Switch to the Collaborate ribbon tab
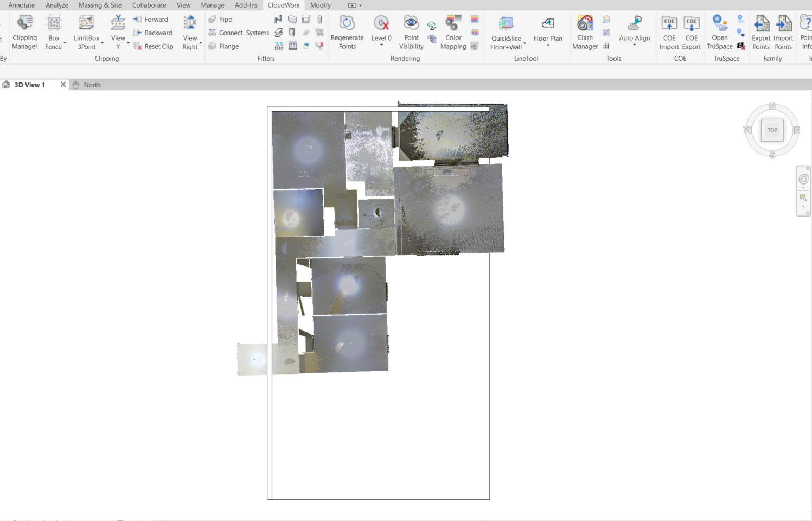The width and height of the screenshot is (812, 521). 149,5
